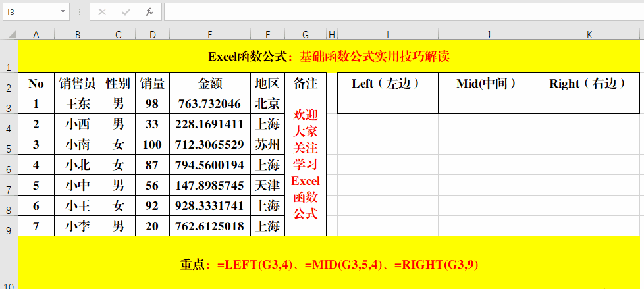This screenshot has width=644, height=289.
Task: Click the merged remark cell '欢迎大家关注学习'
Action: [x=306, y=165]
